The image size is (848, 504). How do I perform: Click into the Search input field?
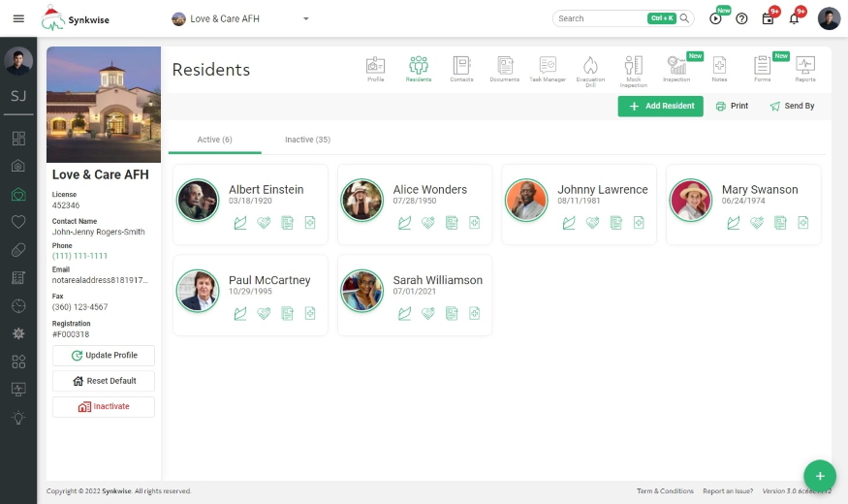601,18
